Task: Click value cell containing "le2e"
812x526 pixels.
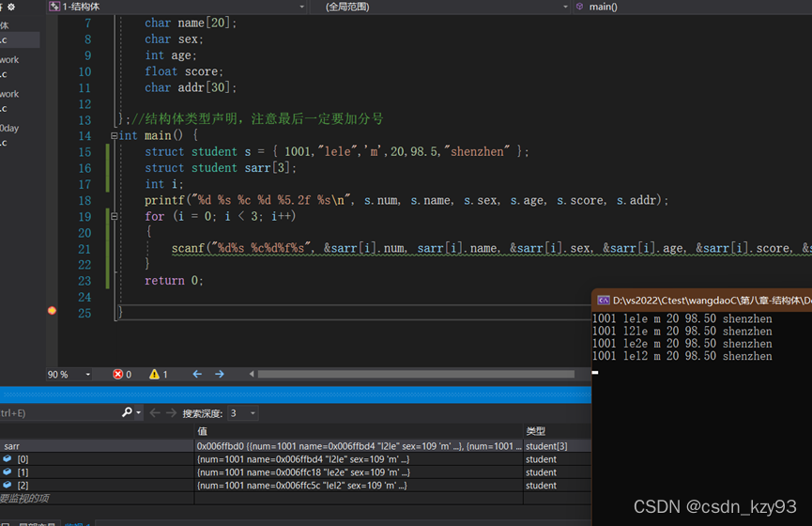Action: click(x=359, y=472)
